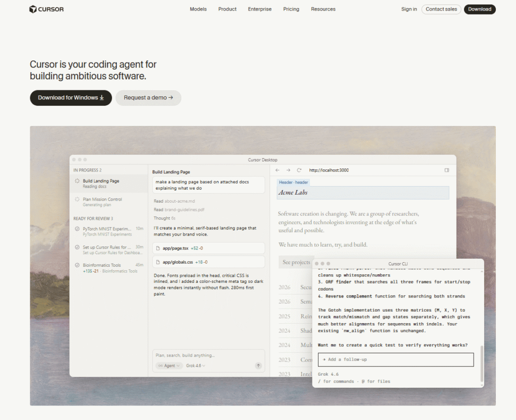The image size is (516, 420).
Task: Click the header Download button
Action: click(480, 9)
